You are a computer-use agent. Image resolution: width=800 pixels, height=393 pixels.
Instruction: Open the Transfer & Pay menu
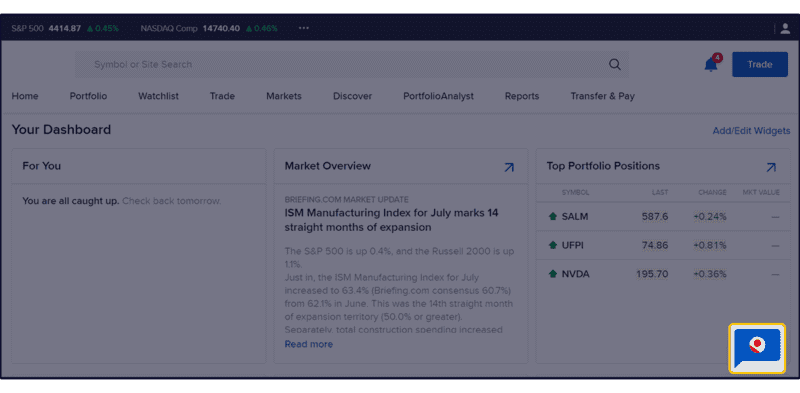(603, 96)
